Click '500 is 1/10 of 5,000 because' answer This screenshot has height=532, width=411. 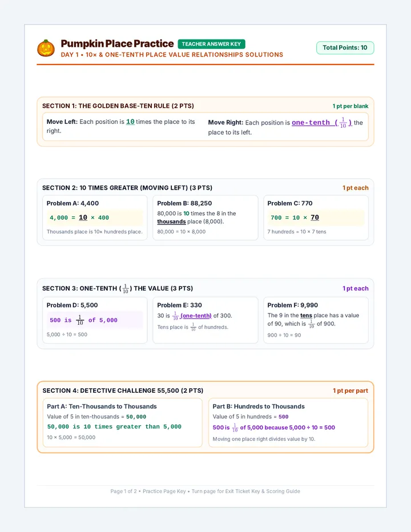(274, 428)
